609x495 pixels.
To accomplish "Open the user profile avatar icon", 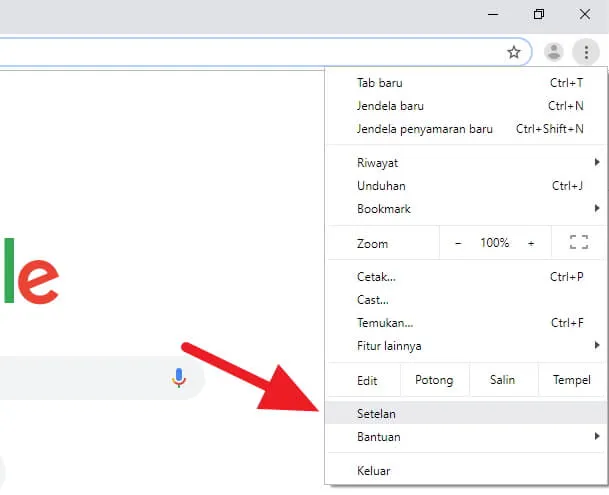I will tap(554, 52).
